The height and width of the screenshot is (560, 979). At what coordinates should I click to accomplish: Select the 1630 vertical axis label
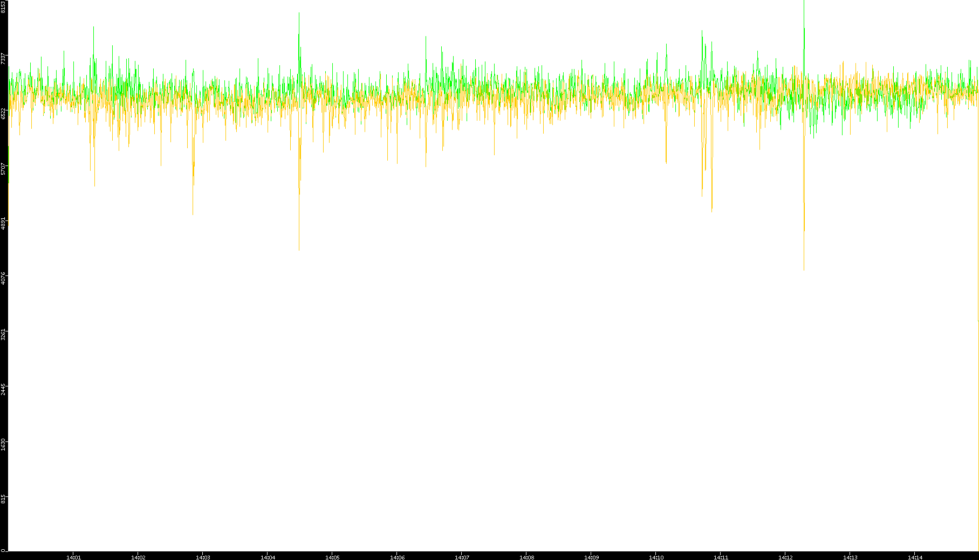[4, 444]
